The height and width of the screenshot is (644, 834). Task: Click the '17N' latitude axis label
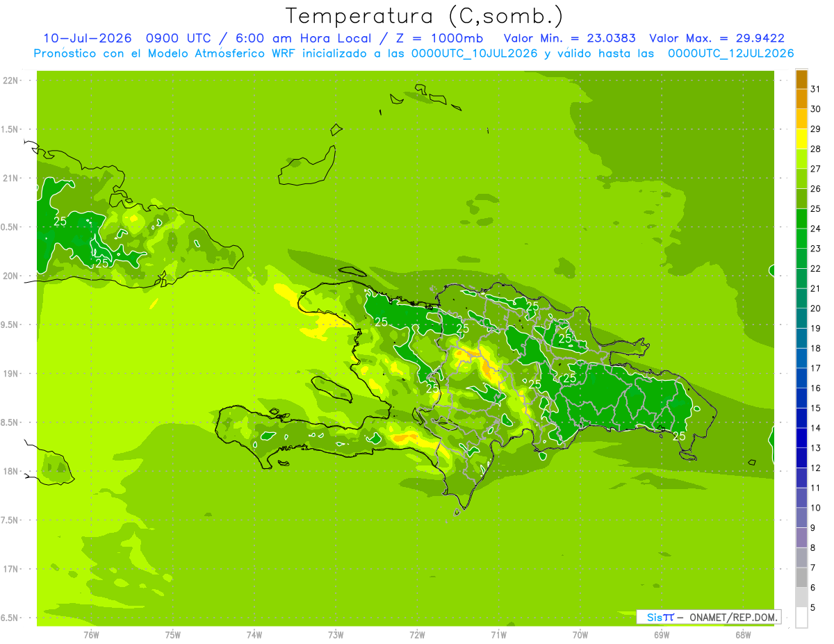[x=11, y=569]
